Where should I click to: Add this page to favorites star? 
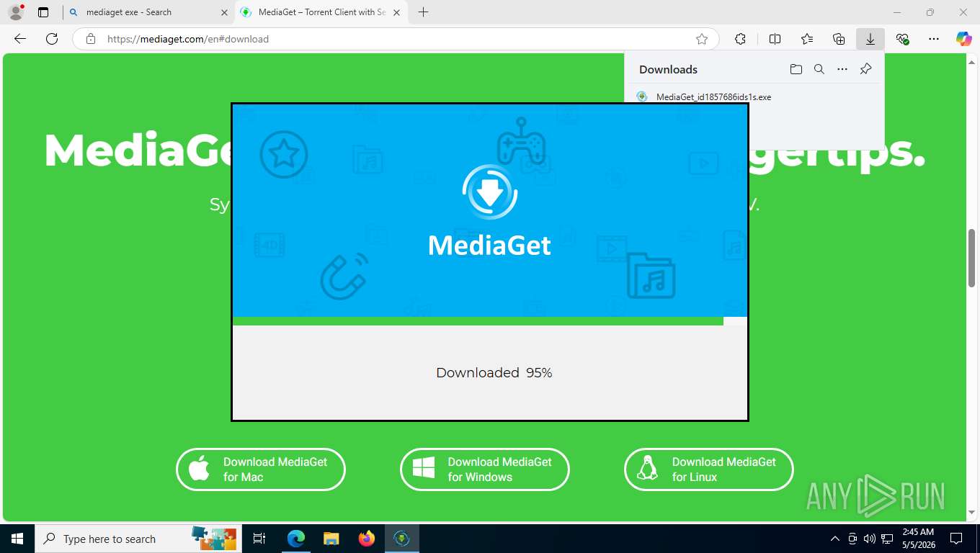702,39
